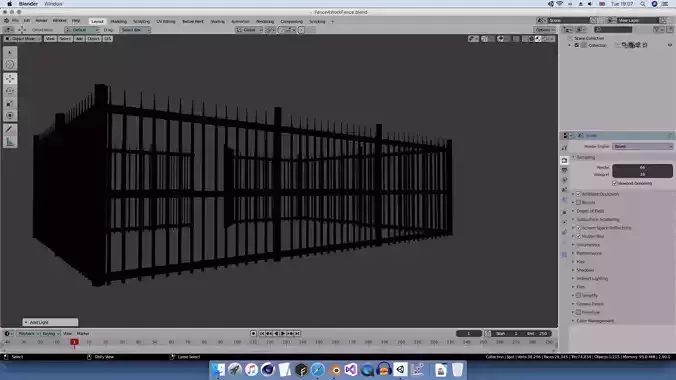The width and height of the screenshot is (676, 380).
Task: Expand the Subsurface Scattering panel
Action: (x=597, y=220)
